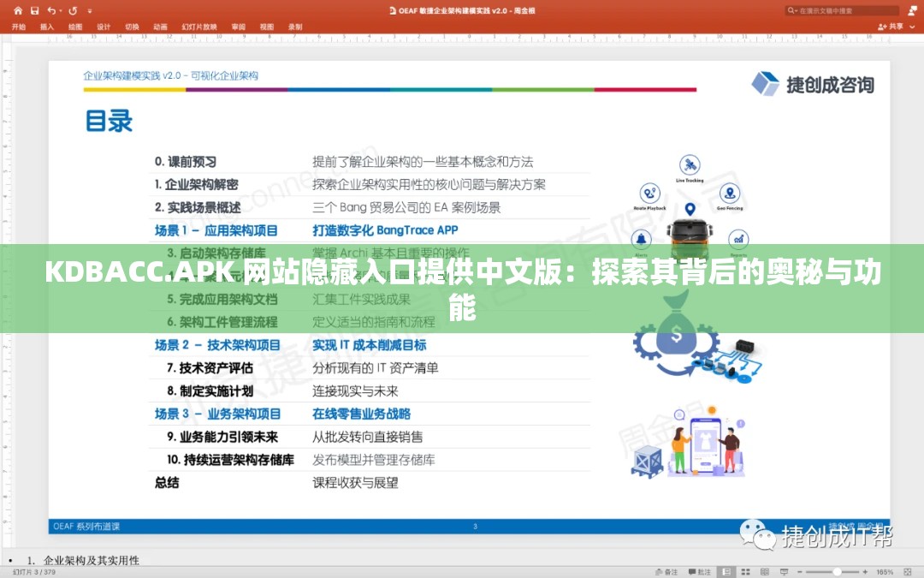924x578 pixels.
Task: Open the 动画 ribbon tab
Action: [160, 27]
